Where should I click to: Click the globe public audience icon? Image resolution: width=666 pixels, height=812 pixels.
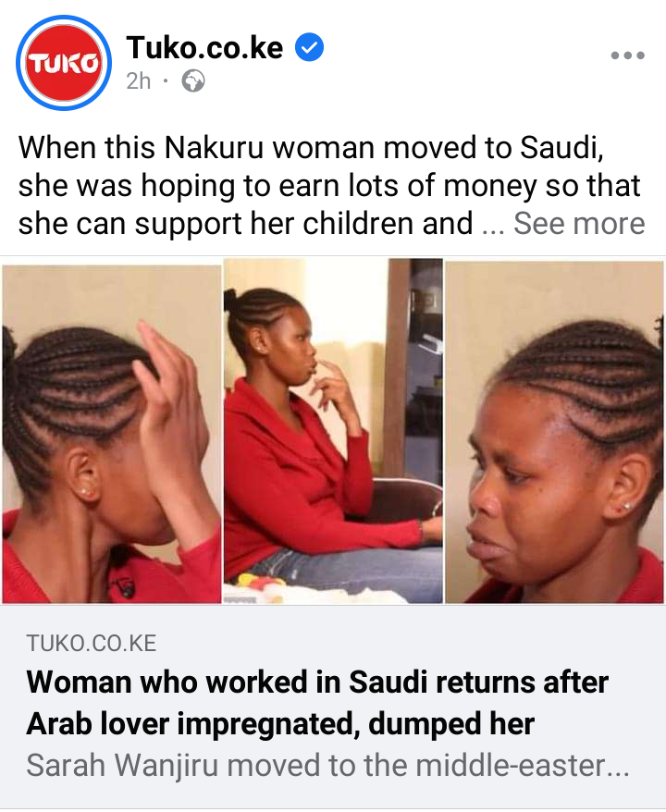[x=193, y=81]
